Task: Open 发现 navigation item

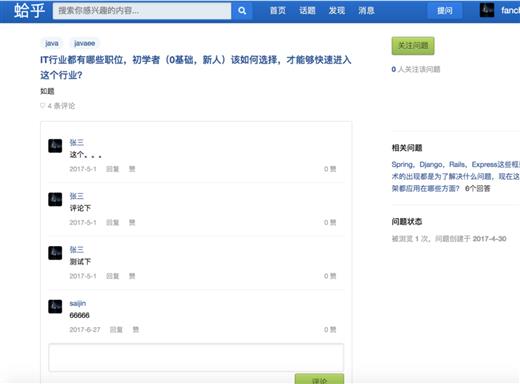Action: [337, 11]
